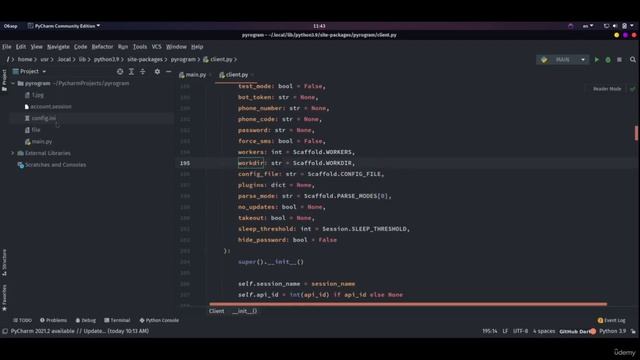
Task: Open the Problems tool window
Action: tap(53, 320)
